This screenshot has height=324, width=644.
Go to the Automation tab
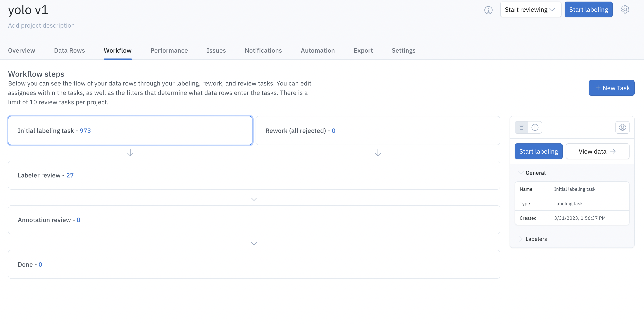(318, 51)
